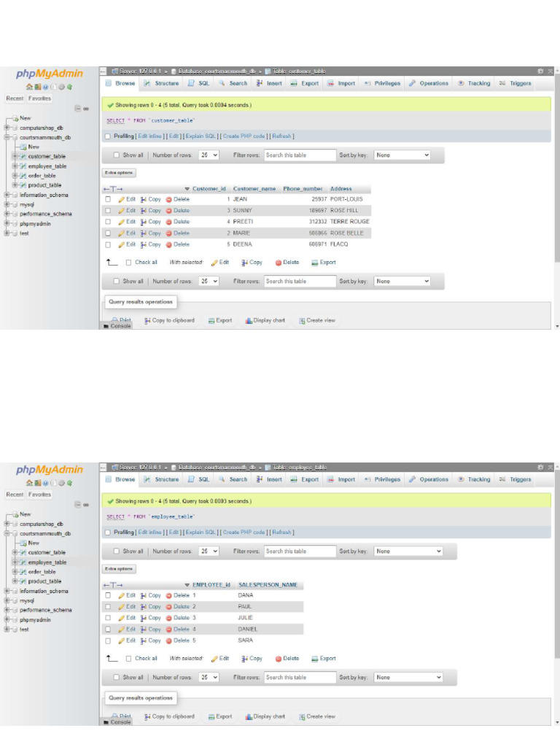This screenshot has height=747, width=560.
Task: Open Display chart in customer_table query results operations
Action: (265, 321)
